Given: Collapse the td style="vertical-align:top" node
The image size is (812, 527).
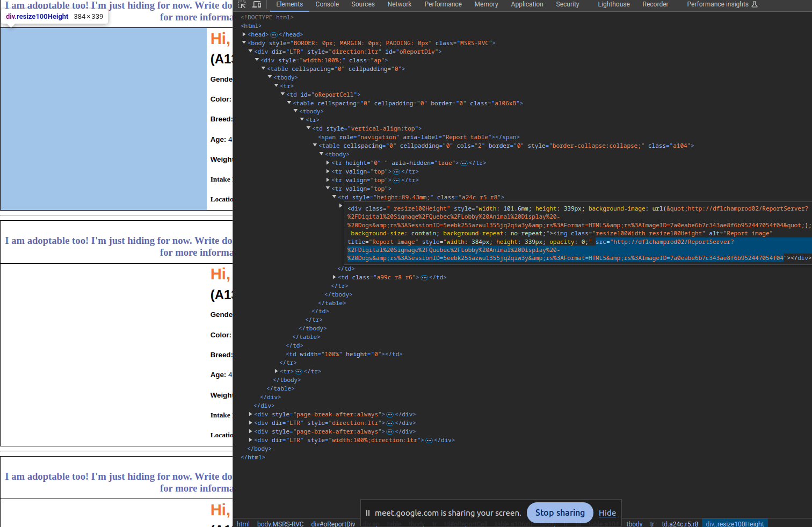Looking at the screenshot, I should (309, 128).
